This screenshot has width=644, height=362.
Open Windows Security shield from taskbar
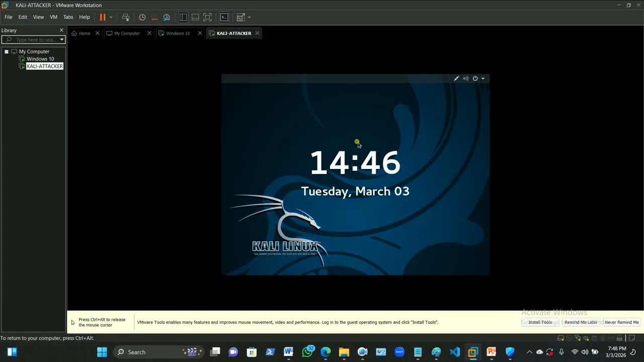tap(510, 352)
